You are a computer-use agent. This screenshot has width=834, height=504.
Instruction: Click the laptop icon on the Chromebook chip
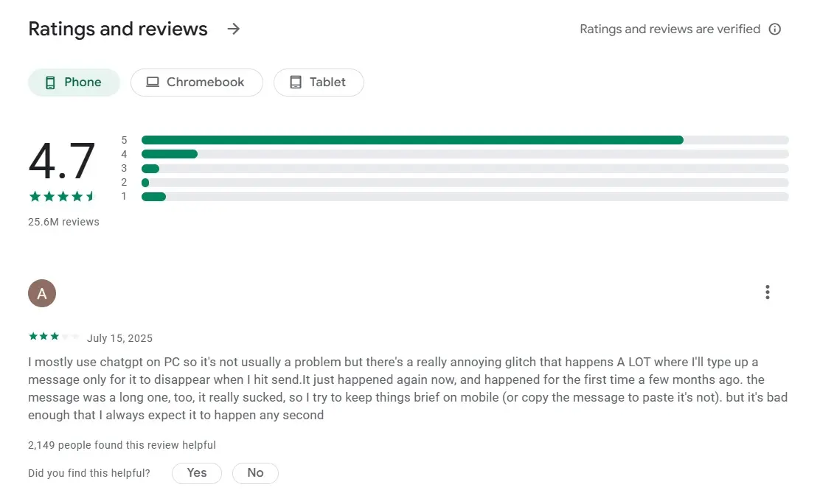153,82
